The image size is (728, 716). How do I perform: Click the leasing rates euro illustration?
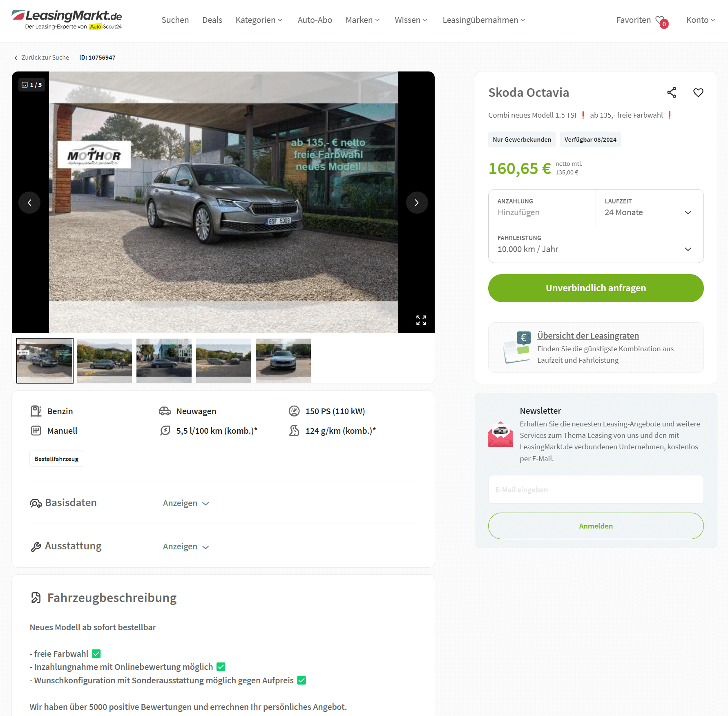point(517,347)
